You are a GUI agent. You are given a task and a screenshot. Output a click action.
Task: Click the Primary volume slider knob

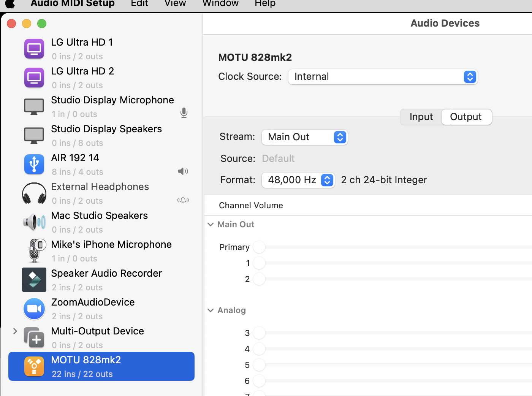[259, 247]
